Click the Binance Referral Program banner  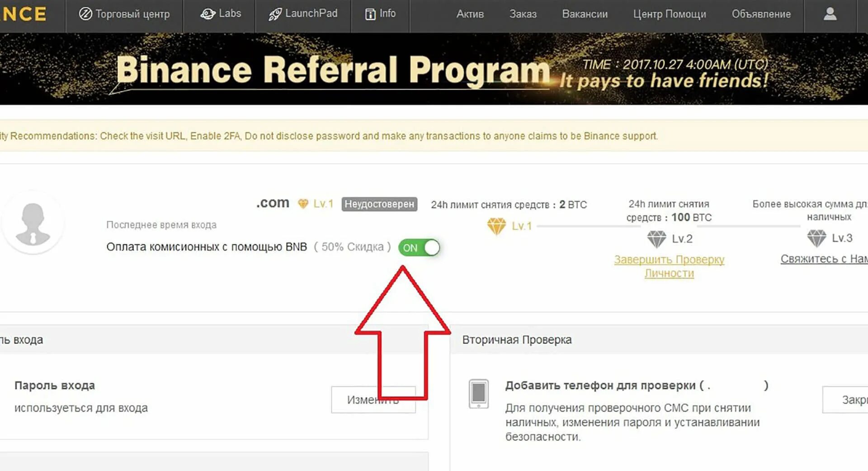pyautogui.click(x=434, y=69)
